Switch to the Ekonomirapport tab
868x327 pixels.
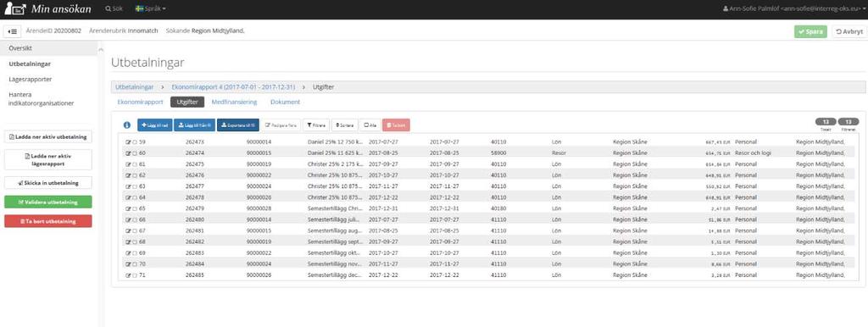pyautogui.click(x=140, y=103)
